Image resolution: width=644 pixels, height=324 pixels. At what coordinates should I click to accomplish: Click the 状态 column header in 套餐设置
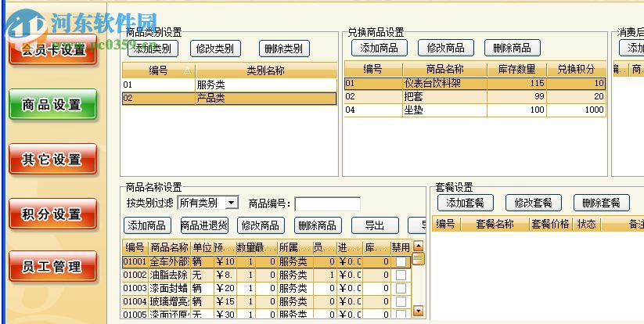click(x=586, y=224)
